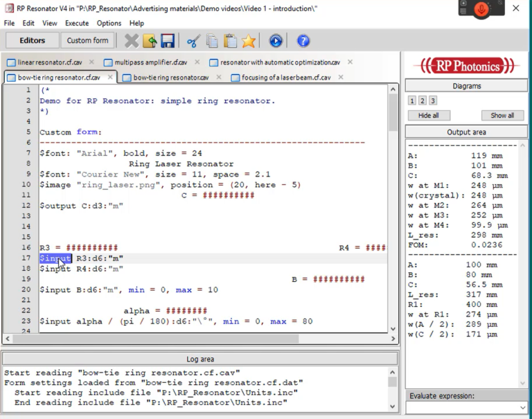Open the Execute menu
This screenshot has width=532, height=419.
coord(77,23)
